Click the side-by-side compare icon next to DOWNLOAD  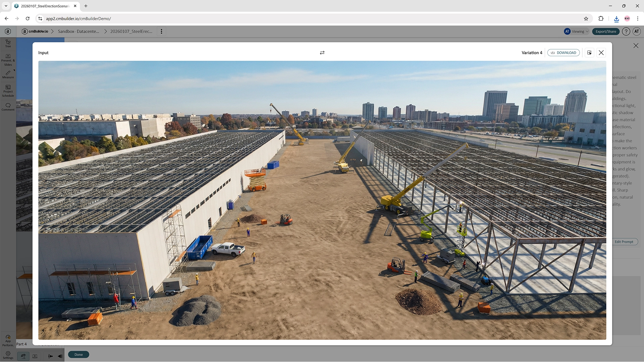(589, 53)
